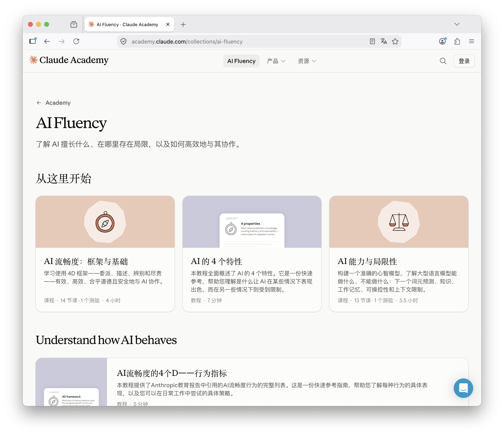Viewport: 504px width, 436px height.
Task: Open the AI 的 4 个特性 tutorial title
Action: (x=216, y=262)
